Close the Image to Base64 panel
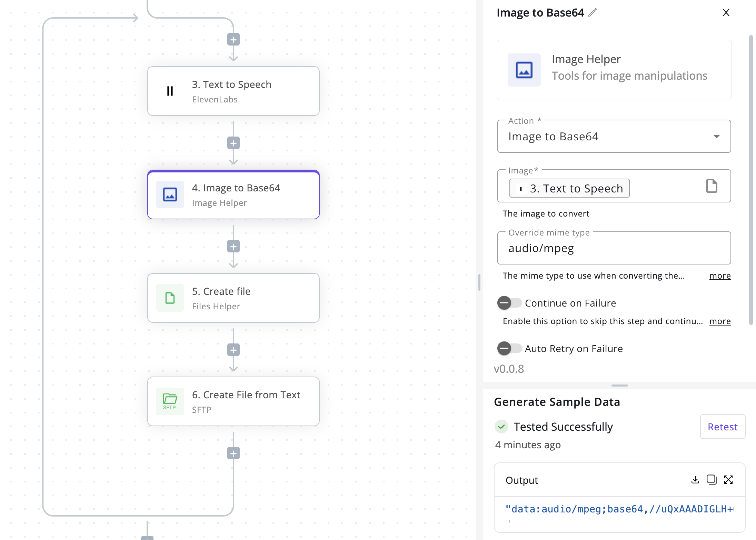This screenshot has width=756, height=540. click(x=726, y=12)
